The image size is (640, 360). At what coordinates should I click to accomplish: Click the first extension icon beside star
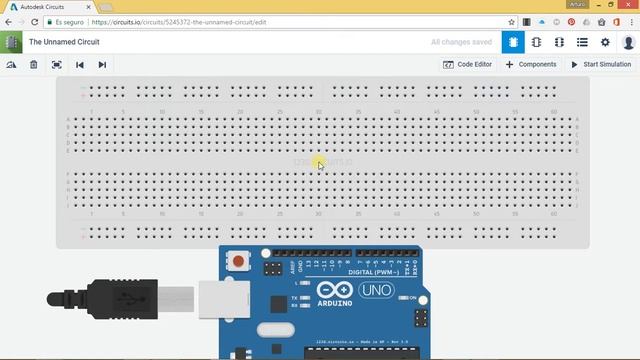[x=527, y=22]
